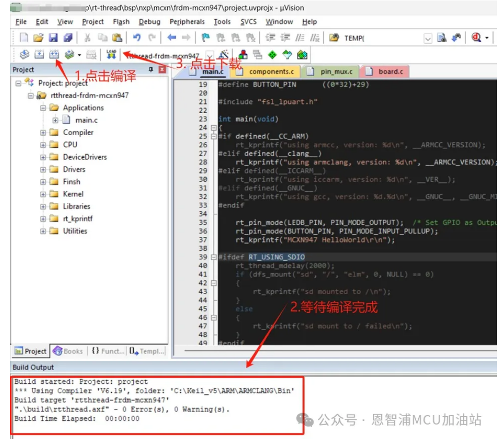Open the Batch Build dropdown arrow

(x=79, y=55)
